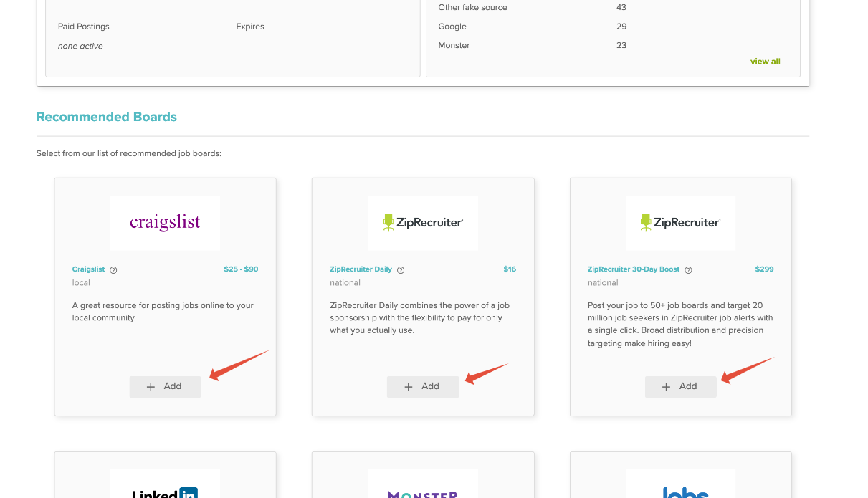Click the ZipRecruiter 30-Day Boost card logo
This screenshot has height=498, width=868.
coord(681,223)
